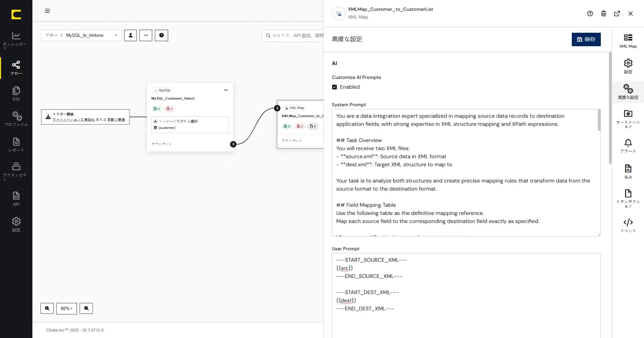644x338 pixels.
Task: Open レポート in the left sidebar
Action: (16, 145)
